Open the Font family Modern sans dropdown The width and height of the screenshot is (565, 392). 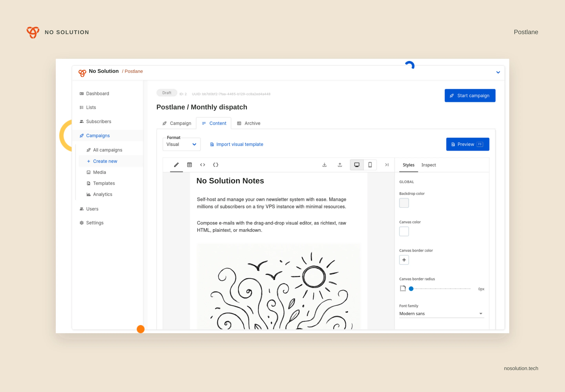click(x=442, y=314)
